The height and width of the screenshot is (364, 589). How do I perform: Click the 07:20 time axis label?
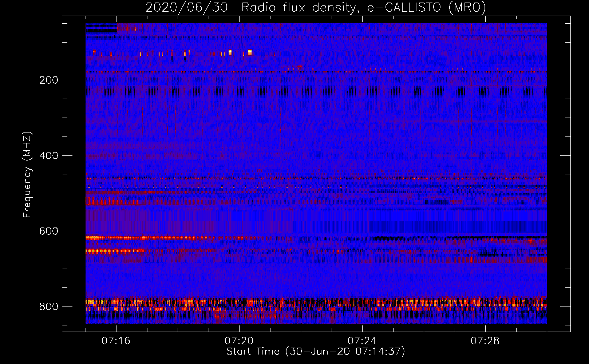click(239, 341)
